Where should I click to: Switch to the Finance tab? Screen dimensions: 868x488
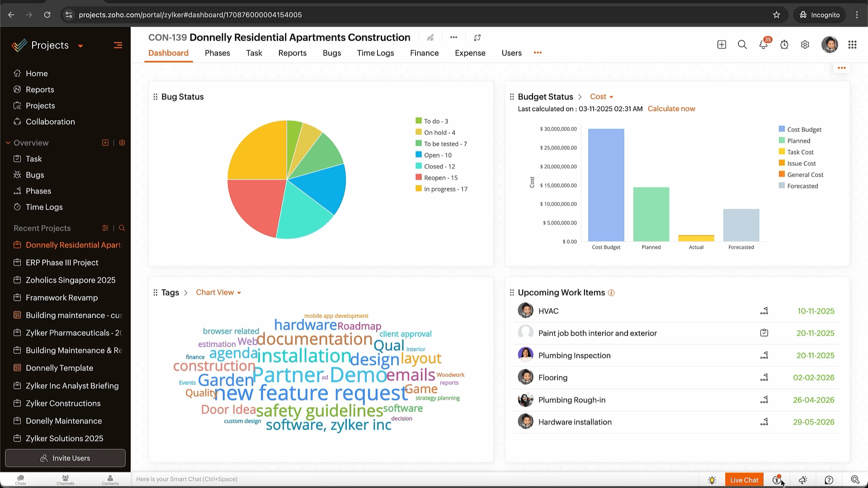[424, 53]
